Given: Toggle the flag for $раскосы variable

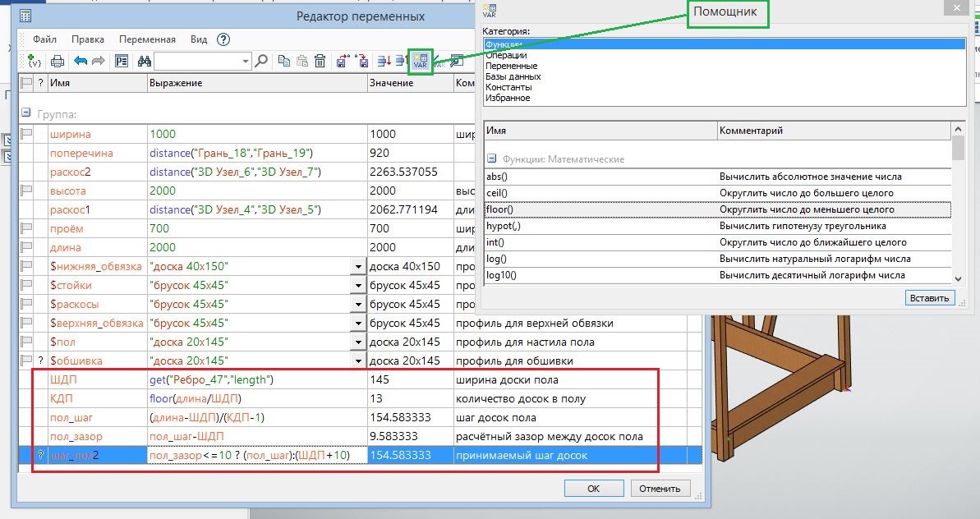Looking at the screenshot, I should click(26, 304).
